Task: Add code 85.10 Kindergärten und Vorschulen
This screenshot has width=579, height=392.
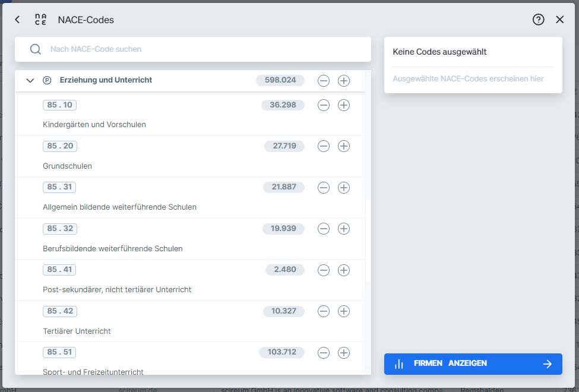Action: (x=343, y=105)
